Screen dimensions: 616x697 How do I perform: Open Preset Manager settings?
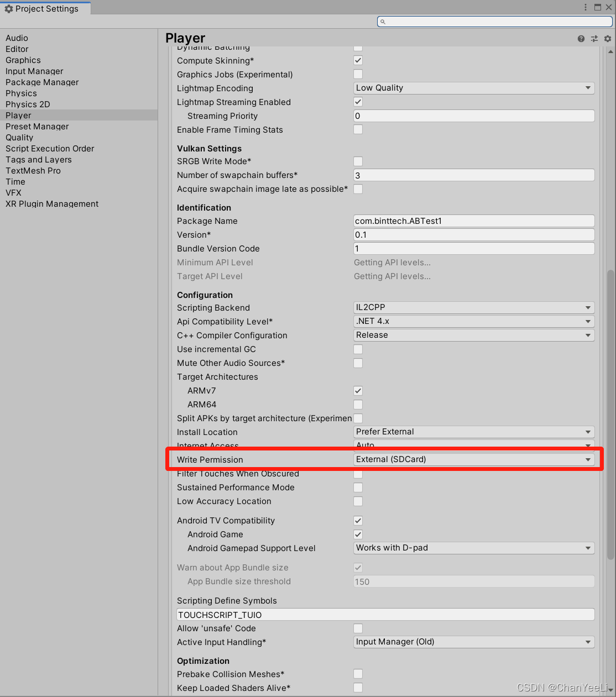79,127
